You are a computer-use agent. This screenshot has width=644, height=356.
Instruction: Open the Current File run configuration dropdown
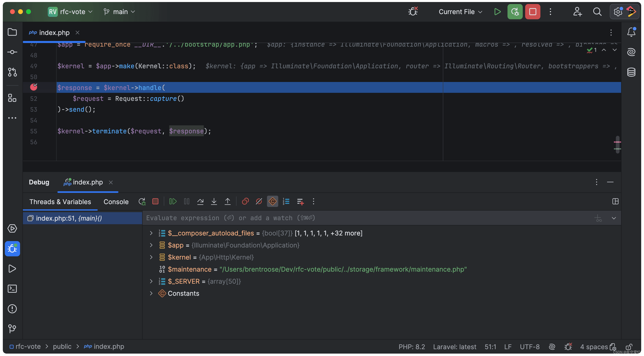[x=460, y=12]
